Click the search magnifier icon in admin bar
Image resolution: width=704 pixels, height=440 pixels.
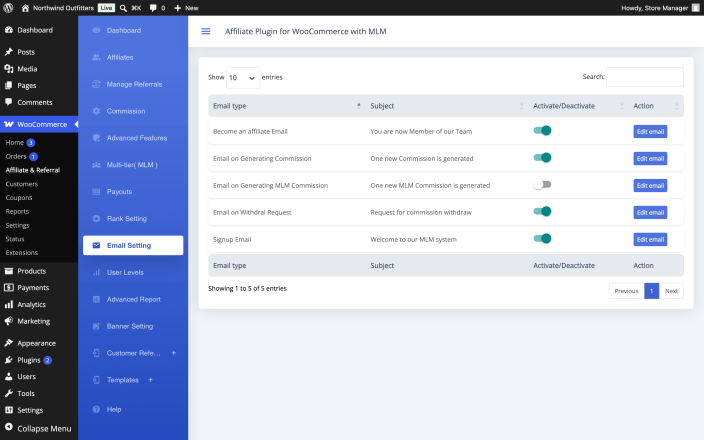[x=123, y=8]
